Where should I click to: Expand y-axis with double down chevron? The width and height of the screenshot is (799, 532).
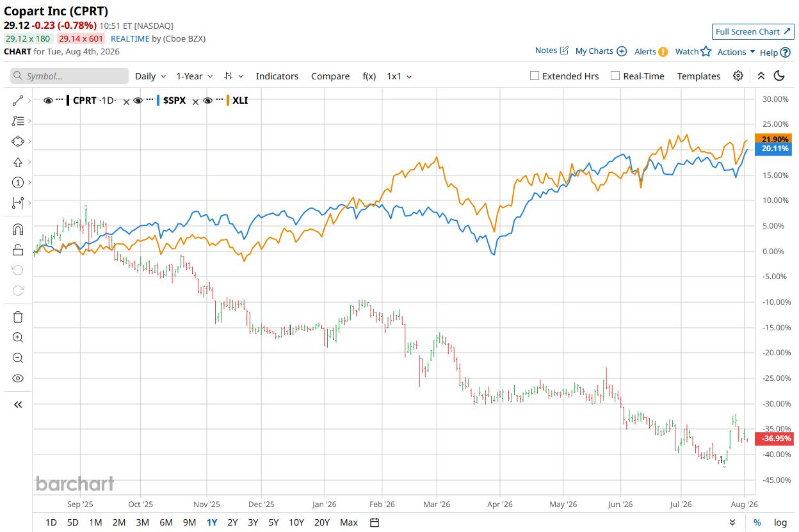point(732,522)
